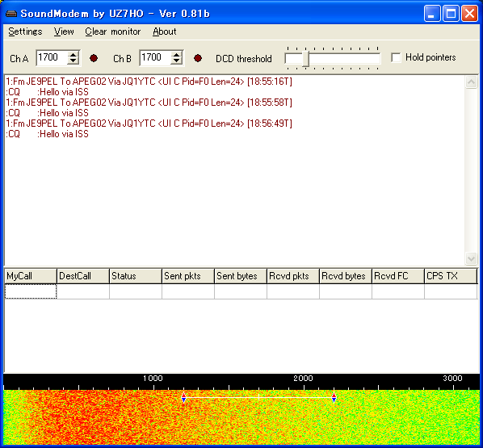Click the DCD threshold slider handle
Viewport: 483px width, 448px height.
[x=305, y=58]
